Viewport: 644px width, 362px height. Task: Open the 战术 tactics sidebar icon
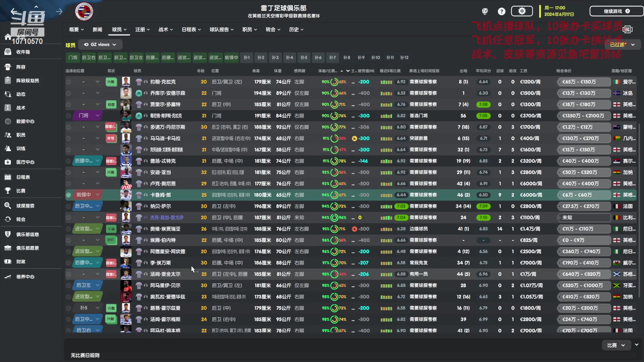[x=8, y=108]
